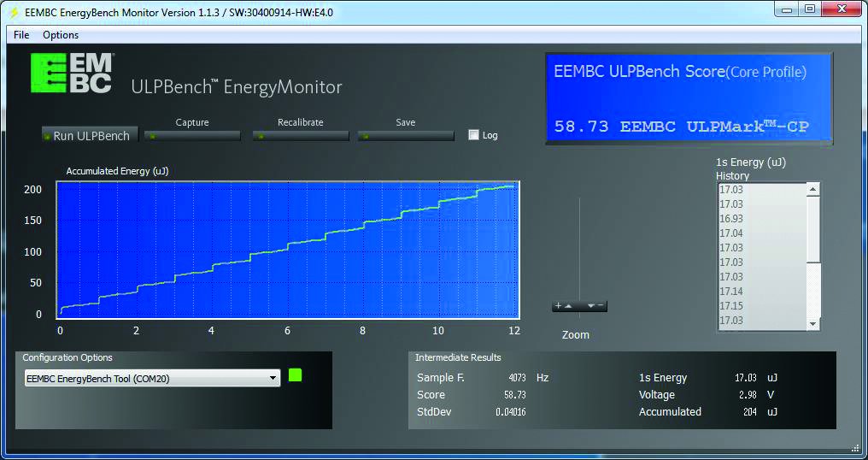Click the Run ULPBench button
The height and width of the screenshot is (460, 868).
(91, 136)
